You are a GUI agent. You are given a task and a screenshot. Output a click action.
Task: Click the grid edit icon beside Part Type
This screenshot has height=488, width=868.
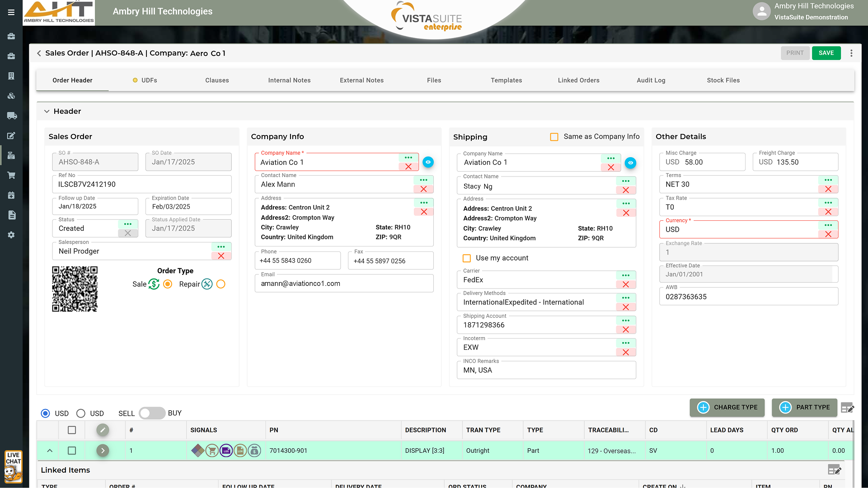847,408
